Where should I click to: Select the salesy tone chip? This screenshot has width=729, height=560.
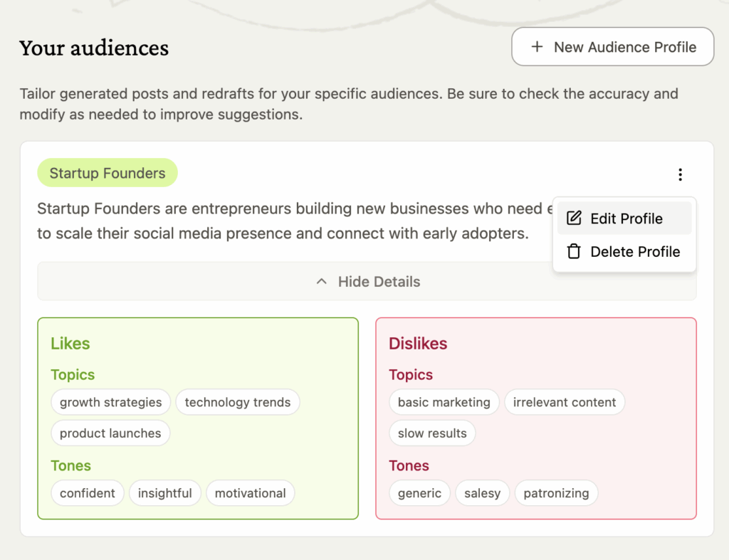click(x=482, y=493)
